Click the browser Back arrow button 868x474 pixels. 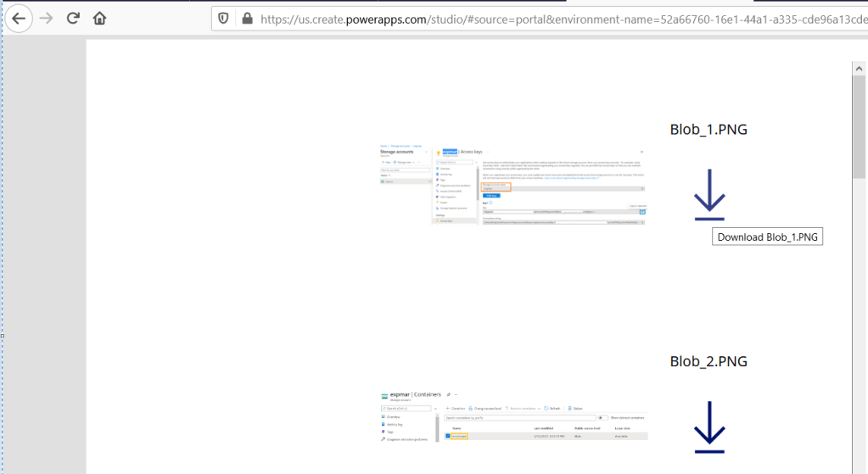18,18
